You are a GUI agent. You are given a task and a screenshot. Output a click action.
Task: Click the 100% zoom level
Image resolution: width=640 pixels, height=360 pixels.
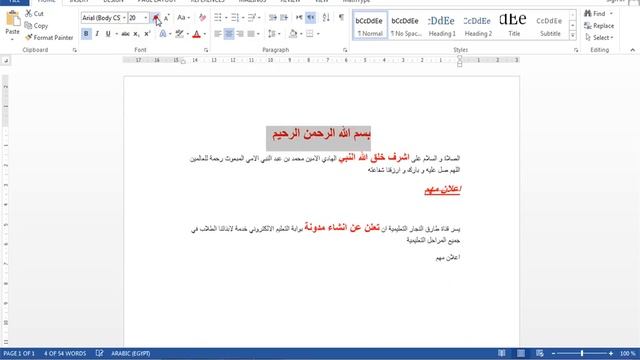coord(628,353)
